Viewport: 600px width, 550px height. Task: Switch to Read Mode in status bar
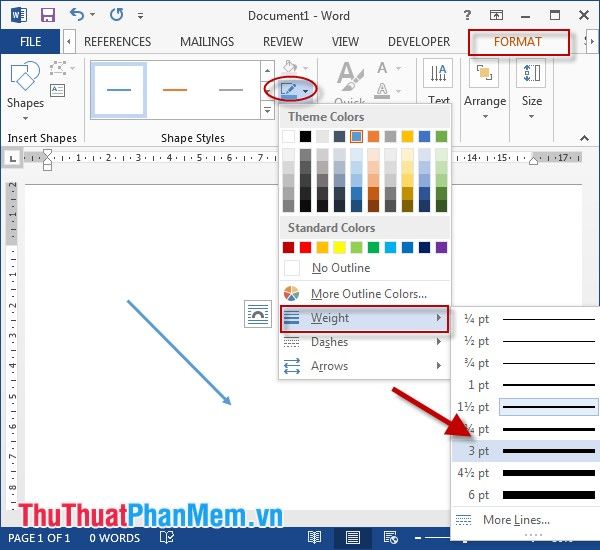coord(315,538)
